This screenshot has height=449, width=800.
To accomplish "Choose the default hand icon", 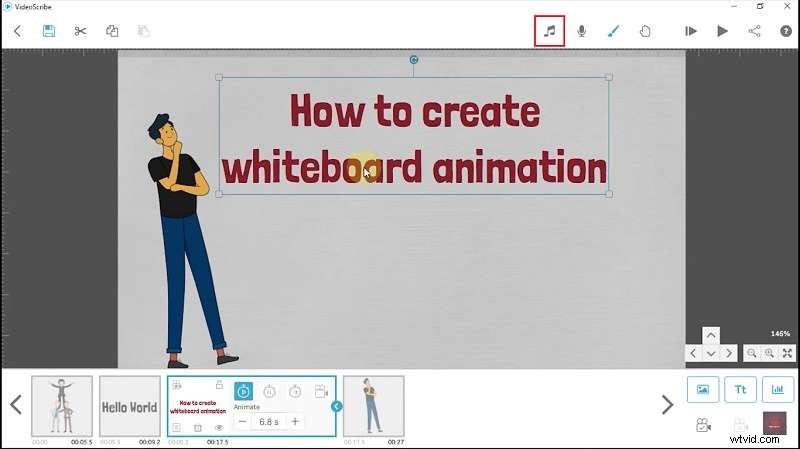I will [x=645, y=31].
